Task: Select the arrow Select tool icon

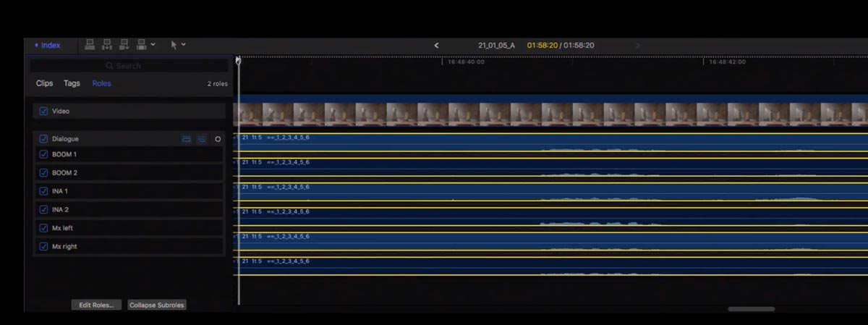Action: pyautogui.click(x=174, y=45)
